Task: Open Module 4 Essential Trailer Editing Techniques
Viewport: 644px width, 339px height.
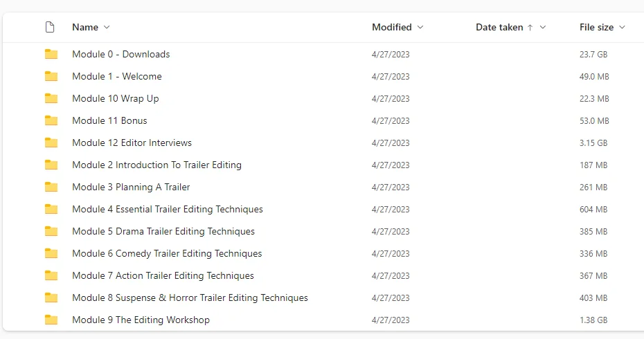Action: (x=167, y=209)
